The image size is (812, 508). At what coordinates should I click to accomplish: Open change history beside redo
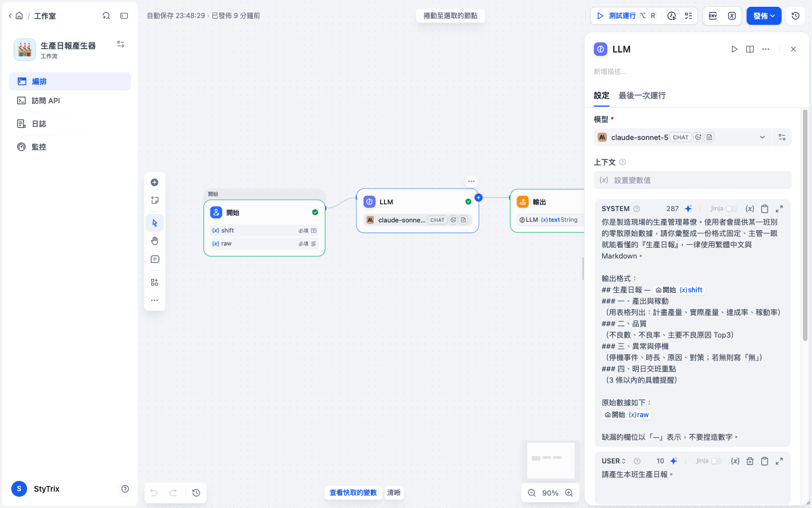click(x=196, y=493)
